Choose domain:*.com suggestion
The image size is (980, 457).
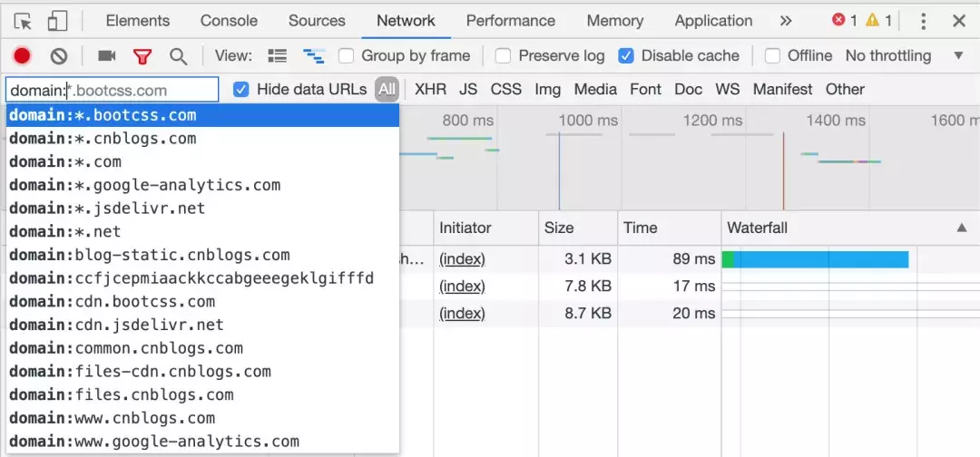click(x=202, y=162)
